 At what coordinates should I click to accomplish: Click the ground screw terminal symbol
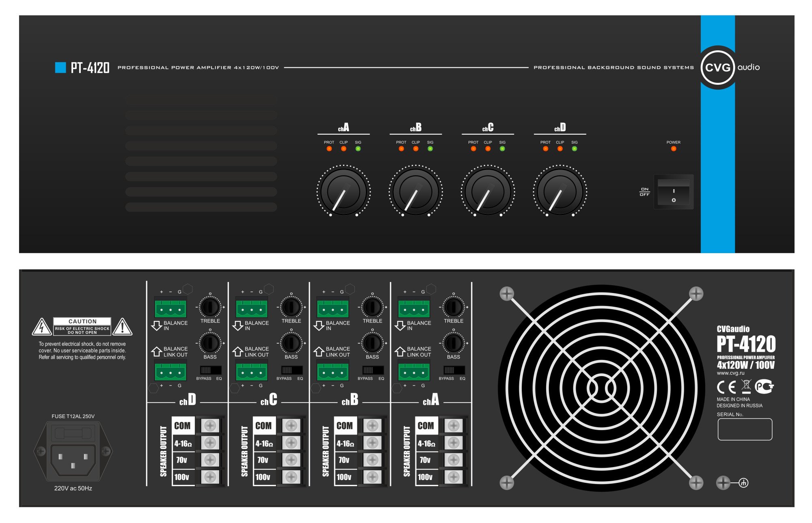[x=743, y=483]
